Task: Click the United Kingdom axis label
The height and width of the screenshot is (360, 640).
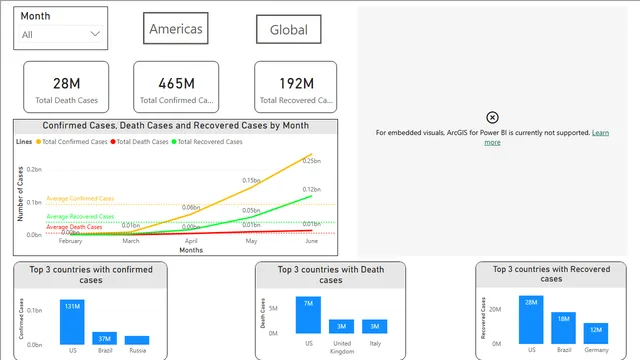Action: click(342, 347)
